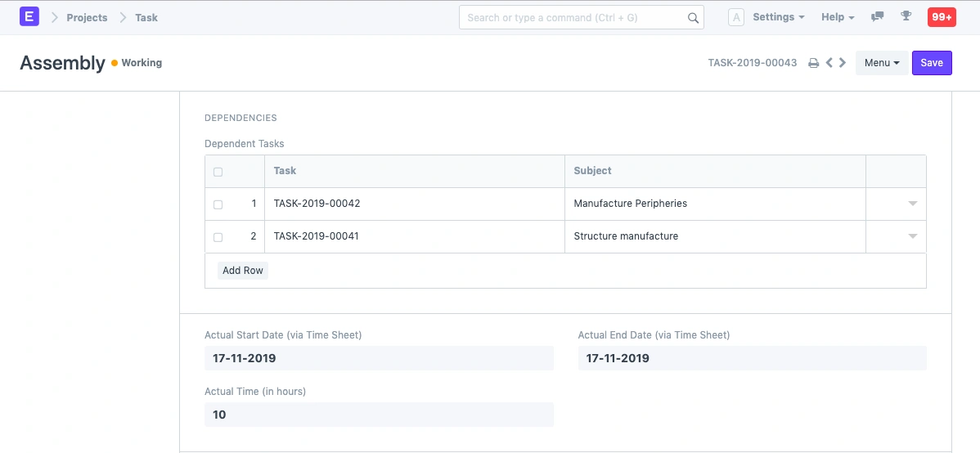Viewport: 980px width, 453px height.
Task: Open the Settings menu
Action: [x=778, y=17]
